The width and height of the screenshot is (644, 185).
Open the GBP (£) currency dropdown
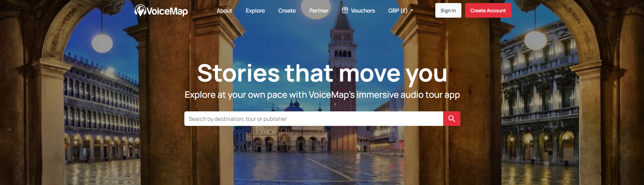pyautogui.click(x=401, y=11)
